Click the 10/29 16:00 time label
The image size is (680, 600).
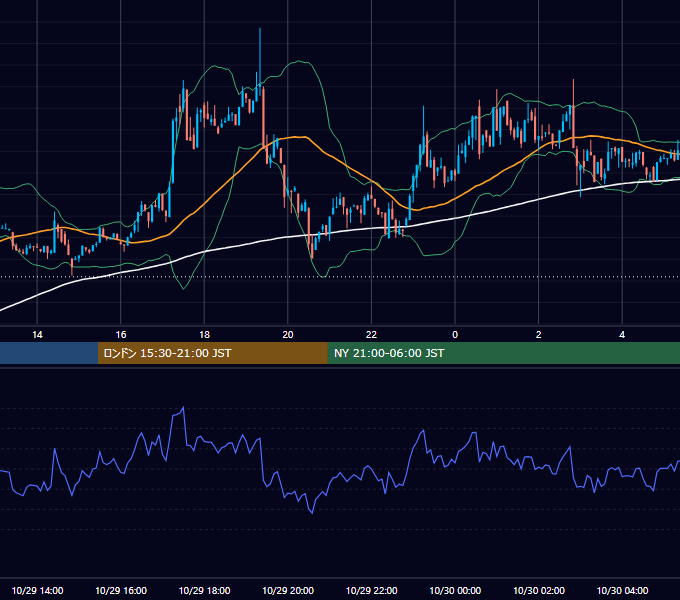121,590
